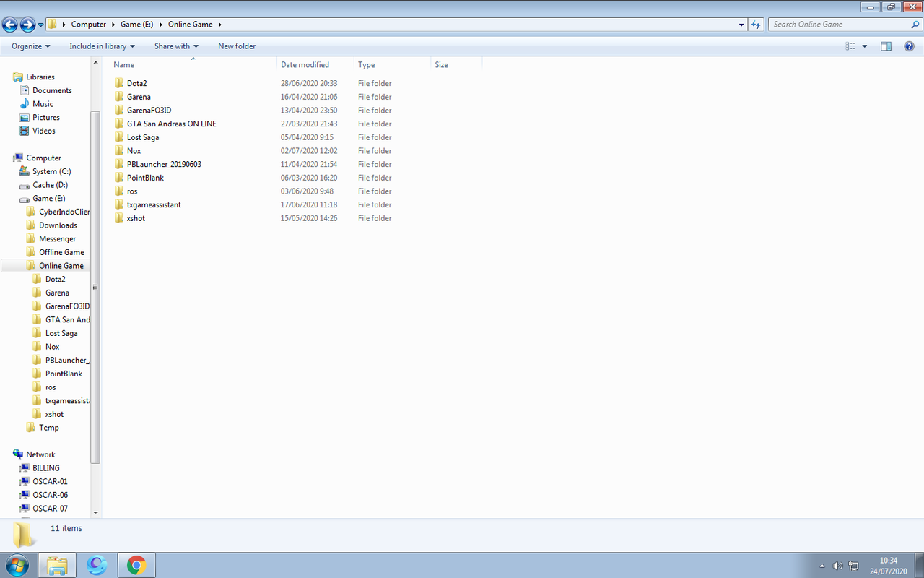Sort by Date modified column header
924x578 pixels.
(x=315, y=65)
